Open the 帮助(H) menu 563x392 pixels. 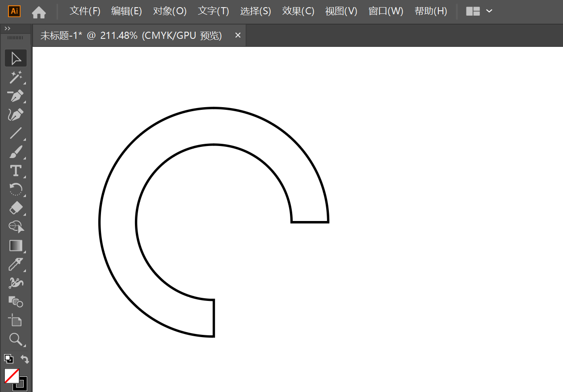[431, 12]
